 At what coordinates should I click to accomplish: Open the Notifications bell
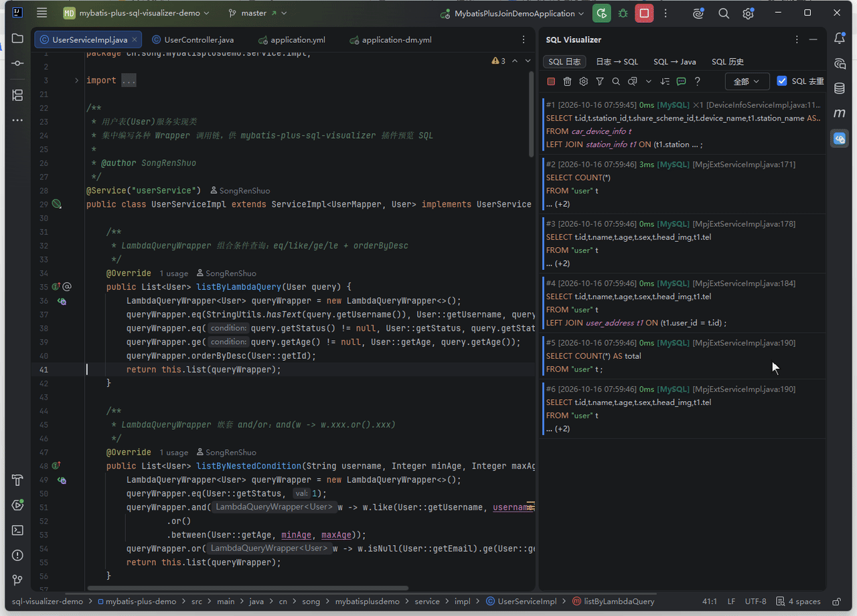click(840, 39)
